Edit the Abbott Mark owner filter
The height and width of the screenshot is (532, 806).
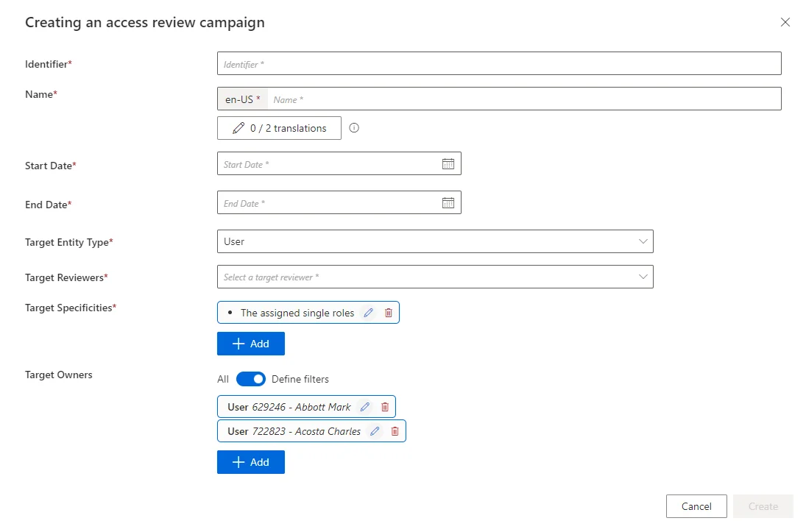365,407
